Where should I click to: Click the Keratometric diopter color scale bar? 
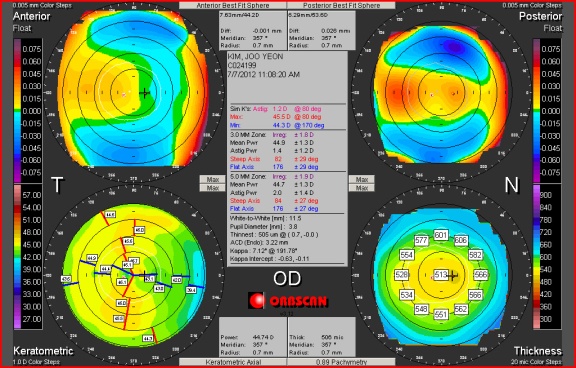coord(17,257)
